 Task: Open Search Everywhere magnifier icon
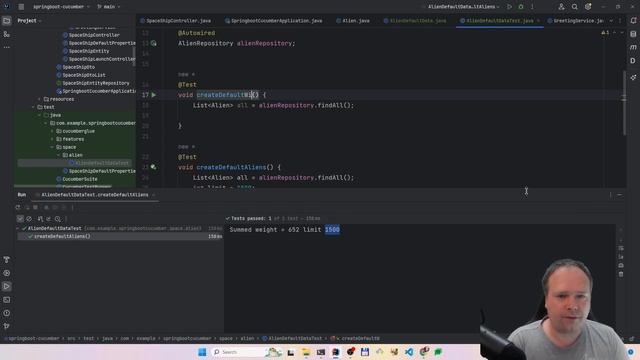575,7
